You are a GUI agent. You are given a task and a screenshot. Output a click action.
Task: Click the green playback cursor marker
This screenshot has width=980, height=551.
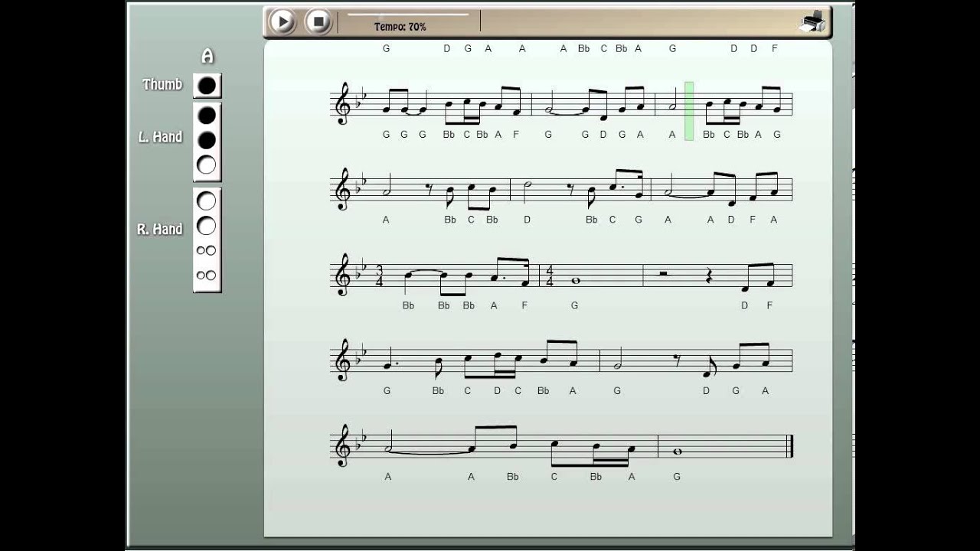pos(689,111)
